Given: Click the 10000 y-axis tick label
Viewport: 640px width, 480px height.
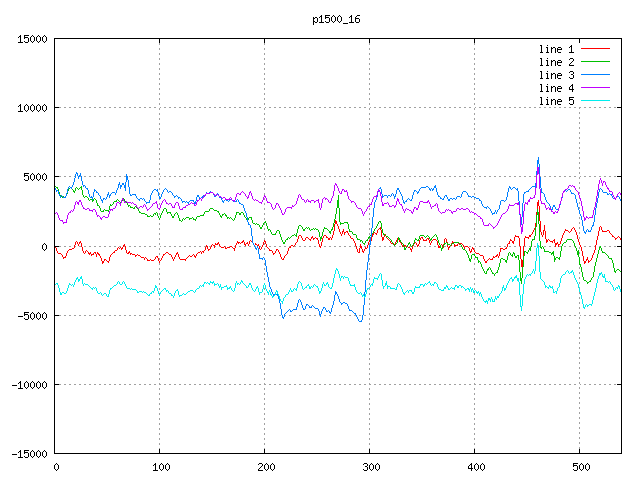Looking at the screenshot, I should click(31, 108).
